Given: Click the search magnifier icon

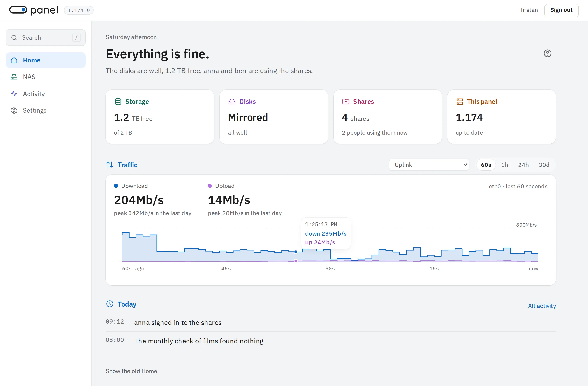Looking at the screenshot, I should click(14, 37).
